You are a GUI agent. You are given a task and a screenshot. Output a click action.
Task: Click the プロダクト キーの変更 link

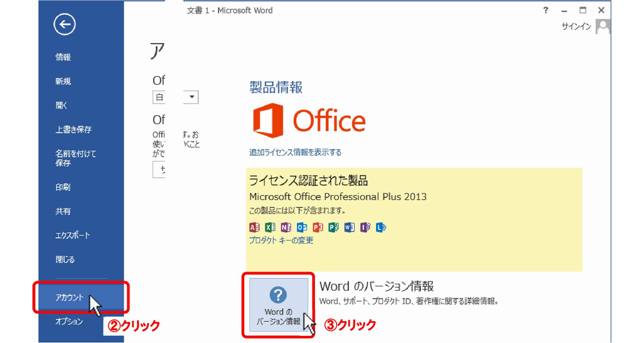(x=281, y=241)
